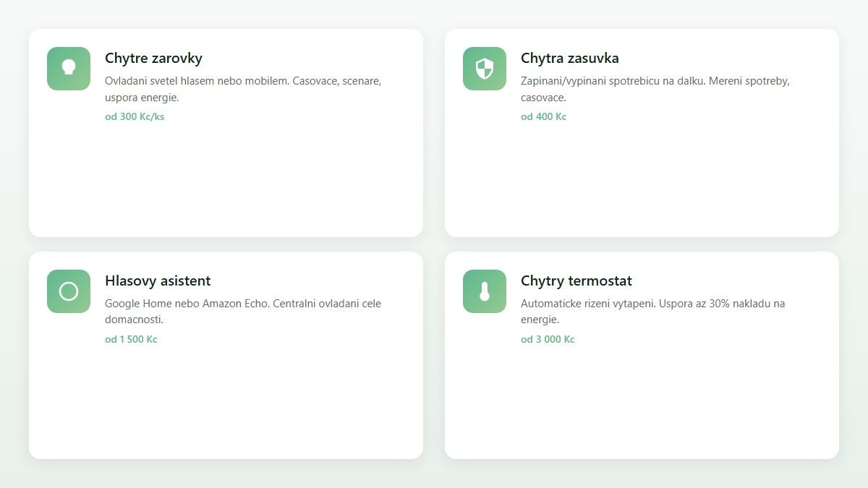Select the Chytry termostat title
Screen dimensions: 868x488
(576, 281)
